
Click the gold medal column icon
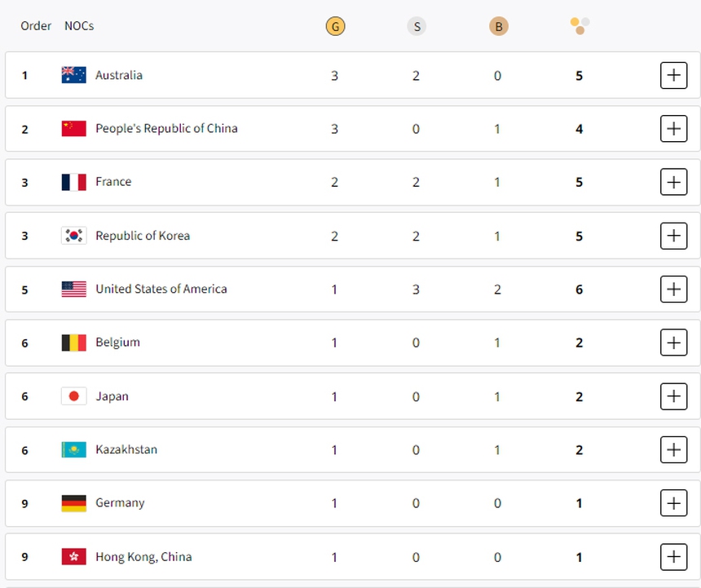tap(334, 25)
